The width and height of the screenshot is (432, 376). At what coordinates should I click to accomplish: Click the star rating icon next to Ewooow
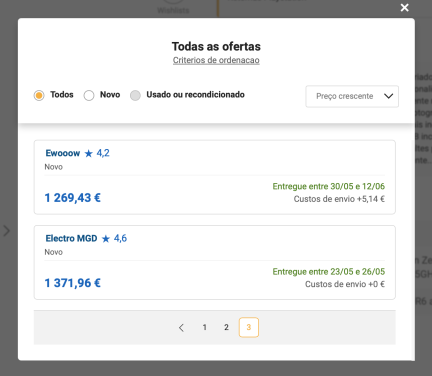coord(89,153)
